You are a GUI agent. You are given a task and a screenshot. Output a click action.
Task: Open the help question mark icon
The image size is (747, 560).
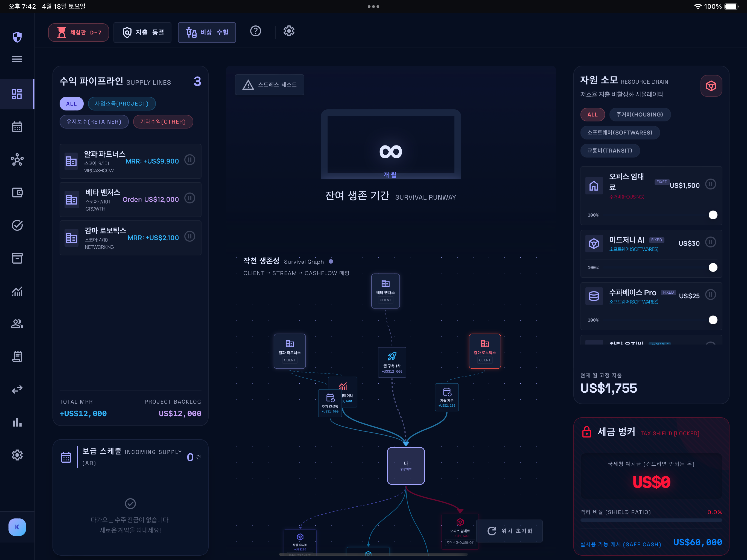[x=256, y=31]
